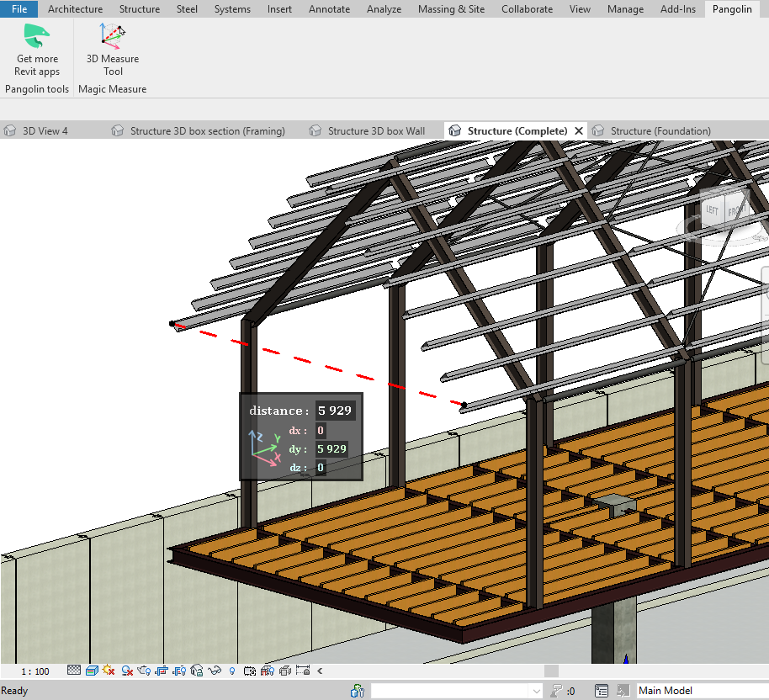Click the horizontal scrollbar thumb
Screen dimensions: 769x700
click(x=551, y=671)
